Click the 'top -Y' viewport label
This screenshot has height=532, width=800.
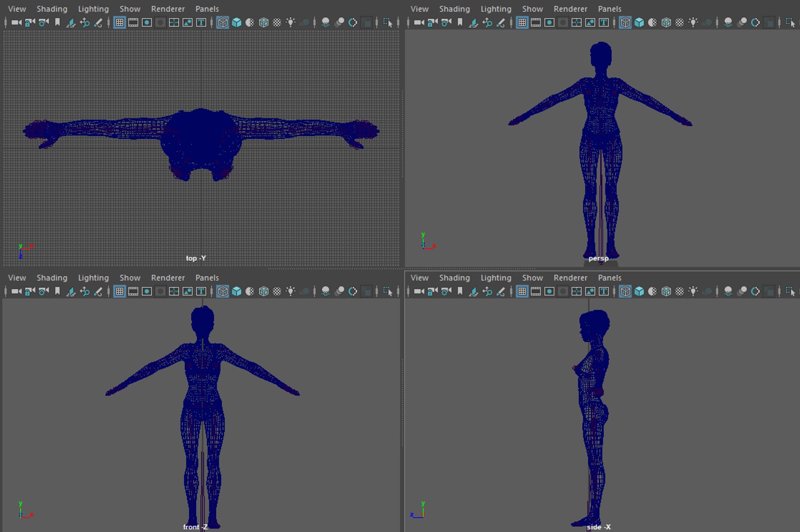click(196, 258)
